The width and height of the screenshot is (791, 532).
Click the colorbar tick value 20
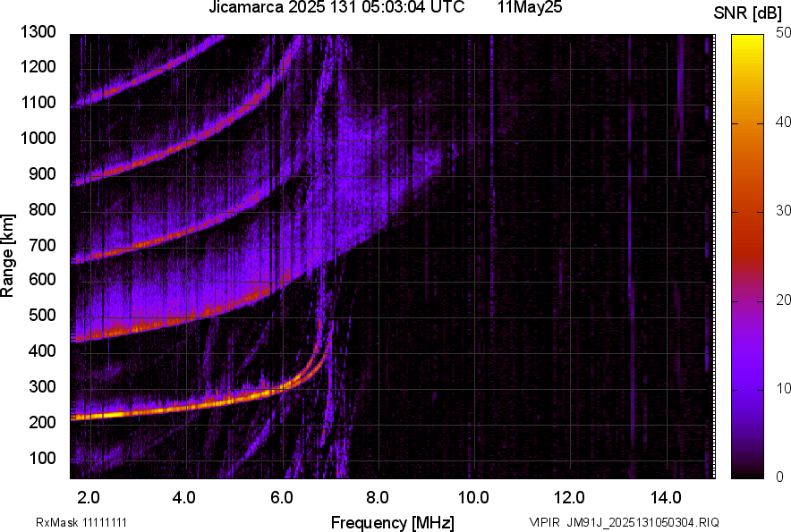783,300
